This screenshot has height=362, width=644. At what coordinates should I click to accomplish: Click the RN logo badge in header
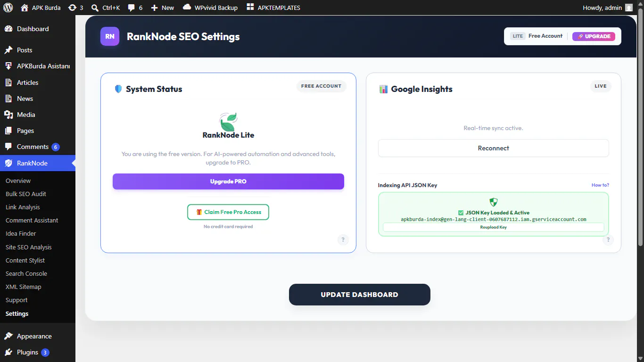coord(110,36)
